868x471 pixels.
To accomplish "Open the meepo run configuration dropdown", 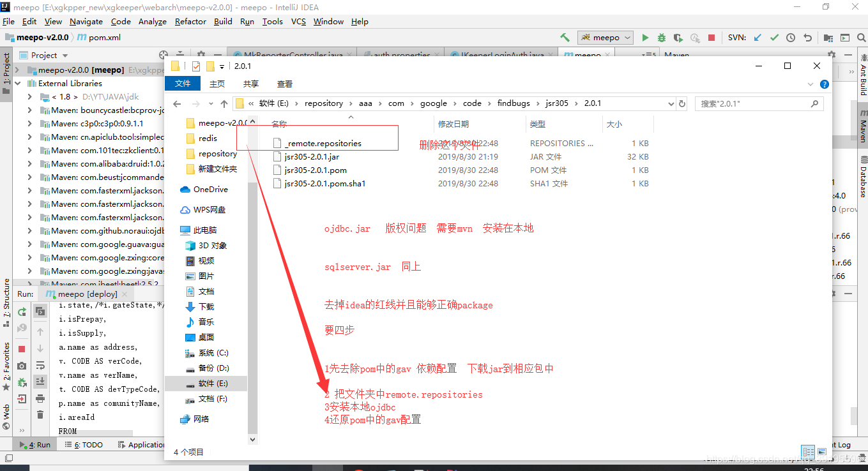I will [x=605, y=38].
